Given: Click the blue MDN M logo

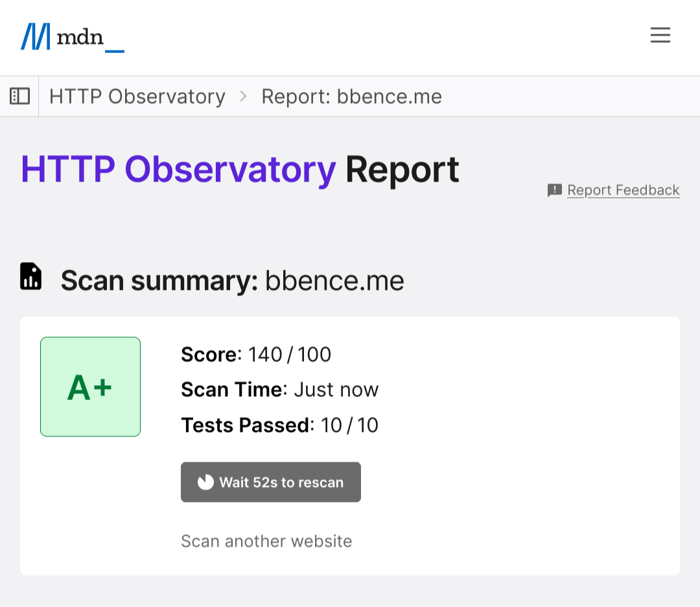Looking at the screenshot, I should tap(36, 36).
